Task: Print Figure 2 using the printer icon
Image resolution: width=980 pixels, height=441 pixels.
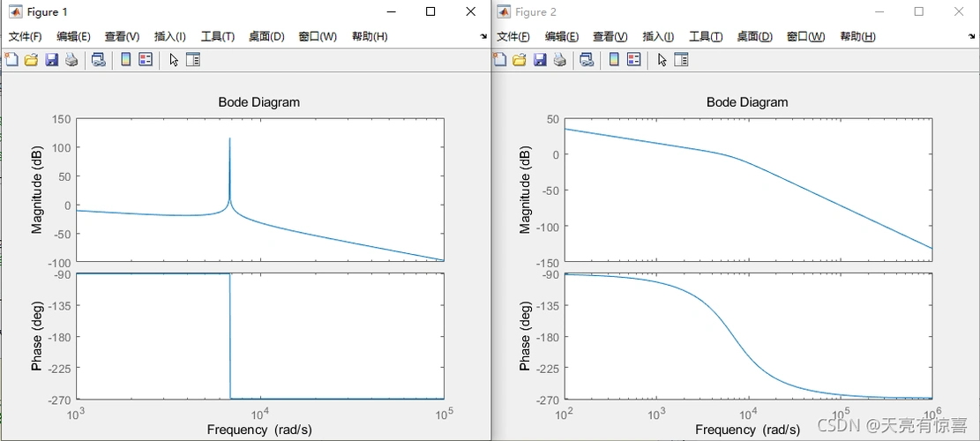Action: [x=560, y=60]
